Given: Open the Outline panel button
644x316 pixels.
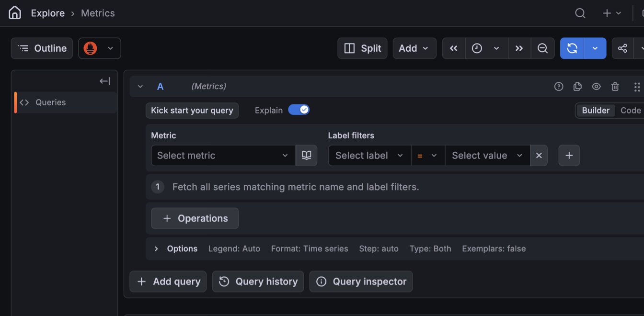Looking at the screenshot, I should [42, 48].
